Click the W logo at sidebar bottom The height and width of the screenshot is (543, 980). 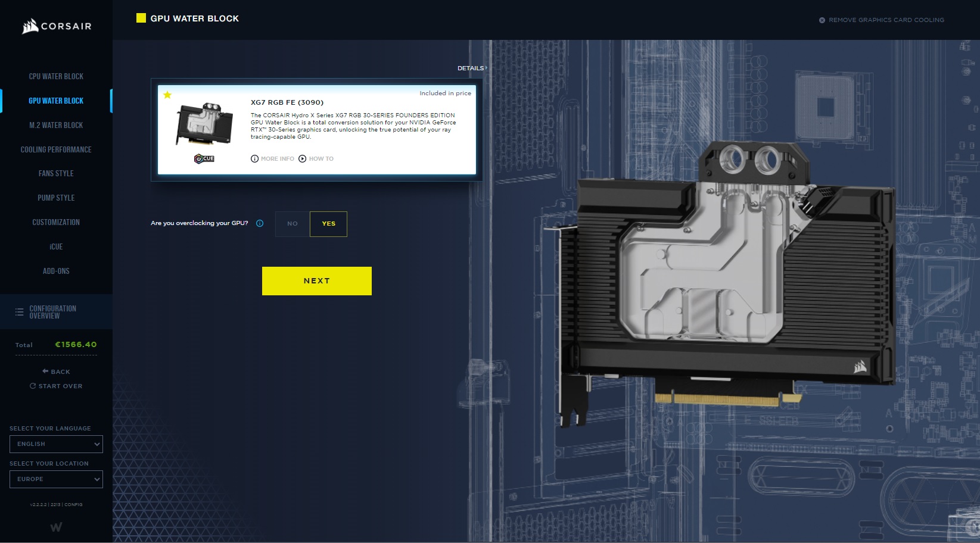pos(56,527)
